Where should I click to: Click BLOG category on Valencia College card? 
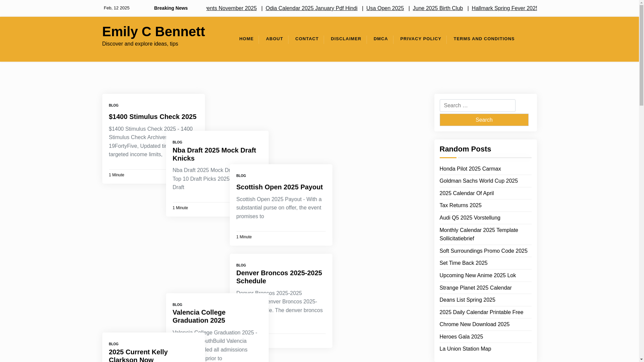[177, 305]
